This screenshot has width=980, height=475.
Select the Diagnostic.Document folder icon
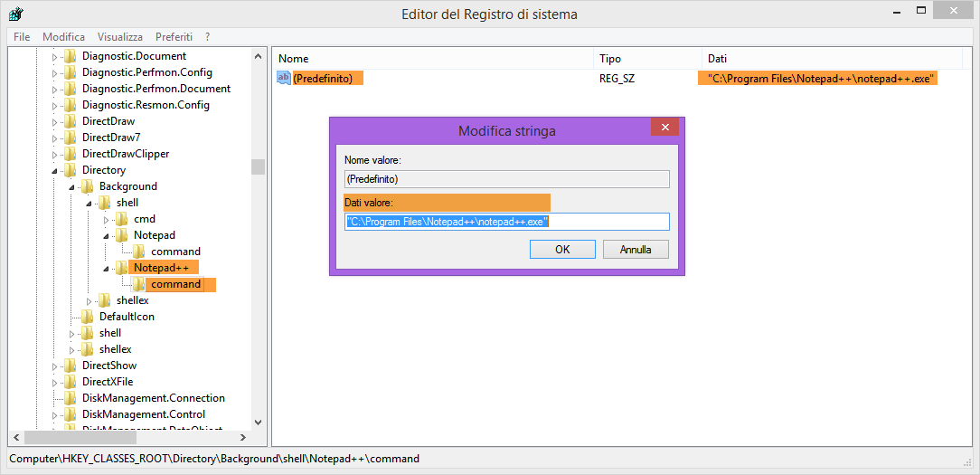click(70, 56)
